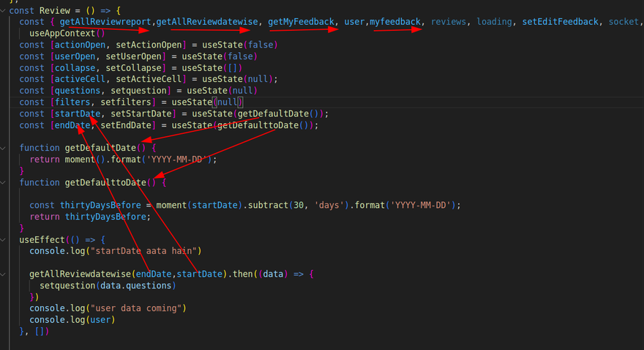Viewport: 644px width, 350px height.
Task: Place cursor on myfeedback variable
Action: (395, 22)
